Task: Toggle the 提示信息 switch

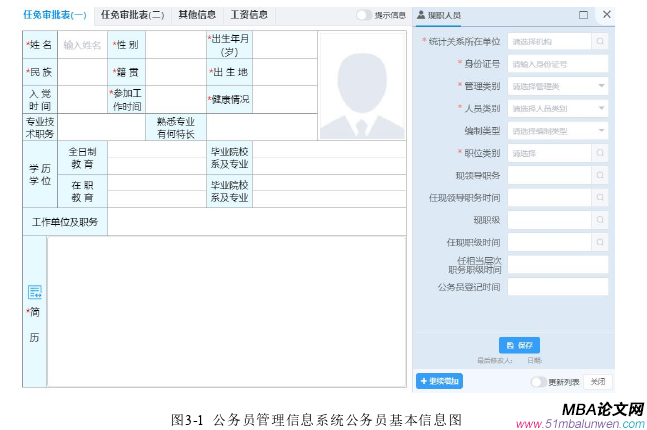Action: pyautogui.click(x=364, y=15)
